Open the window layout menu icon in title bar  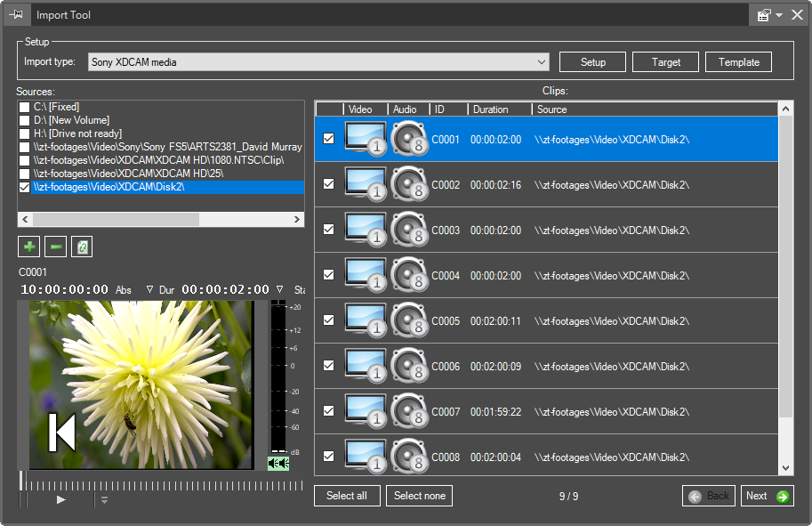pyautogui.click(x=765, y=15)
